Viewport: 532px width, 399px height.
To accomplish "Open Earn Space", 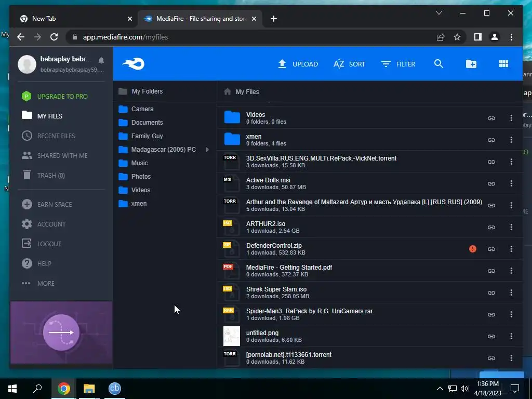I will [x=47, y=204].
